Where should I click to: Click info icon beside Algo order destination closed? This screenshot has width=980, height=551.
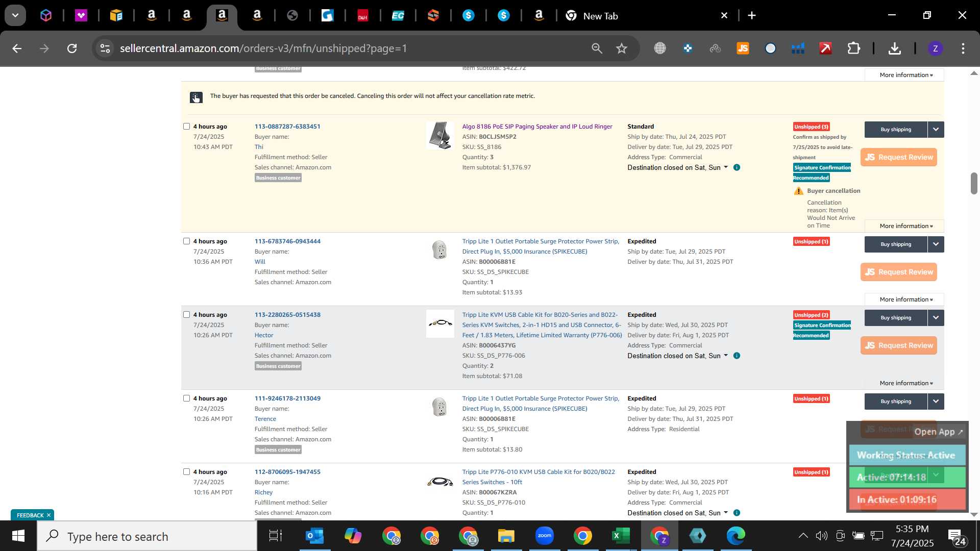pos(737,167)
